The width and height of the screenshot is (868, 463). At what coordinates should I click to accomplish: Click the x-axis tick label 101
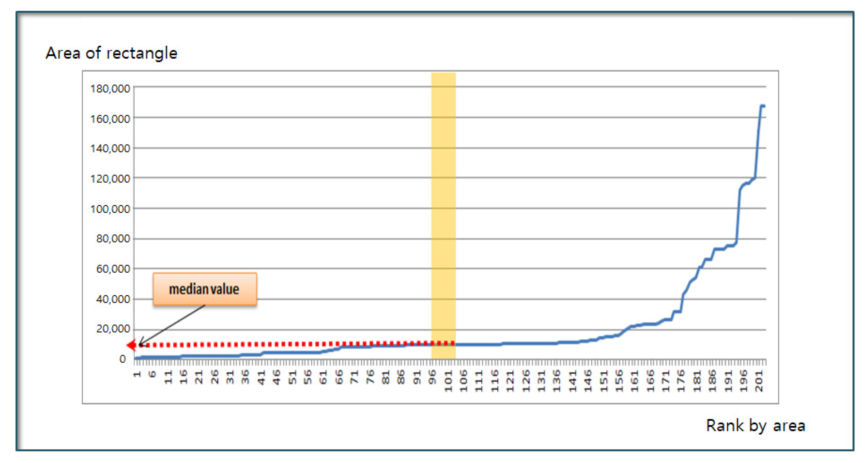449,381
